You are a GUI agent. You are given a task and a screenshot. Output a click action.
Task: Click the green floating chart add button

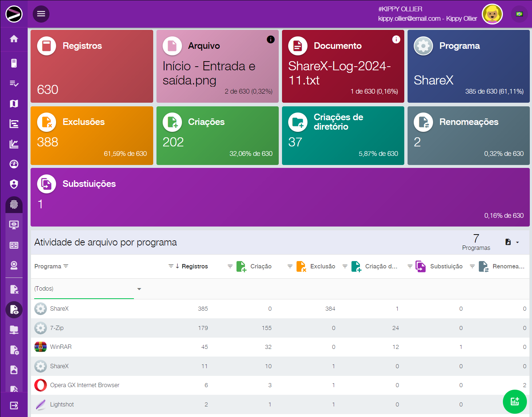[x=515, y=402]
